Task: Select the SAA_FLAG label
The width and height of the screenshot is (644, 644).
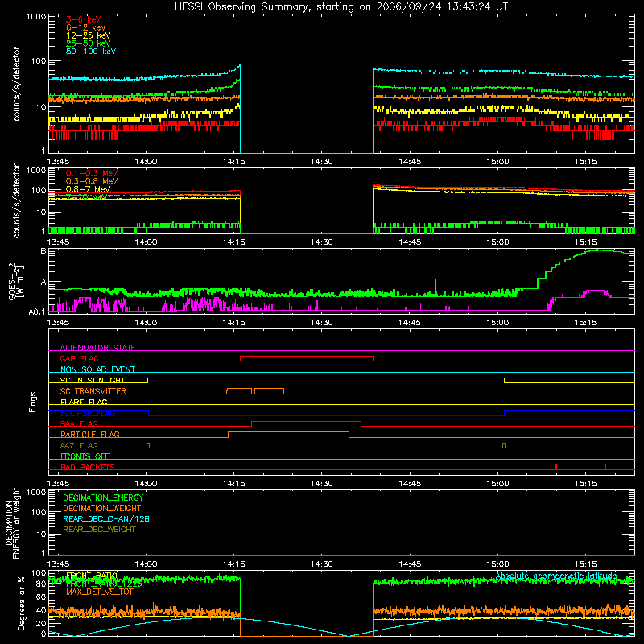Action: coord(79,423)
